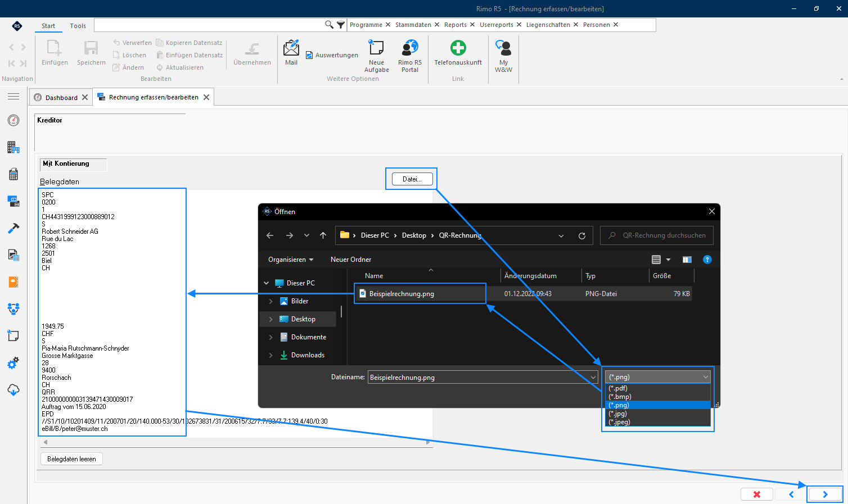Go back to previous step with left arrow
The image size is (848, 504).
click(x=791, y=494)
